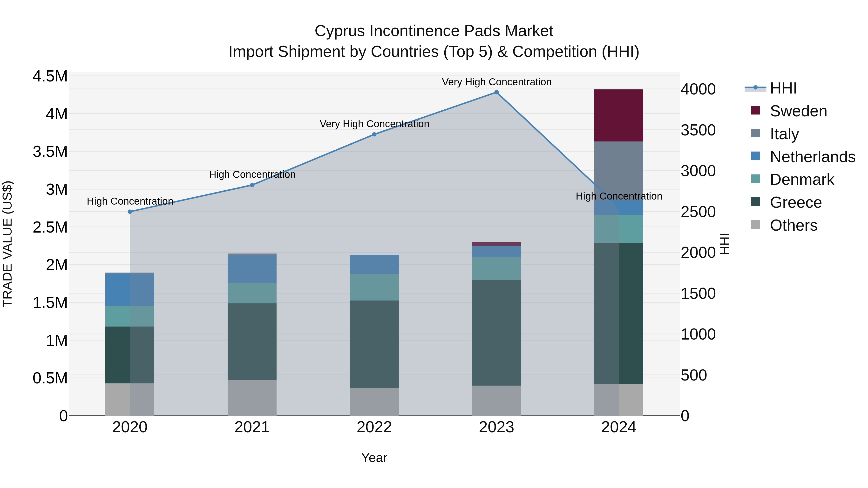Image resolution: width=868 pixels, height=488 pixels.
Task: Click the Greece segment of 2023 bar
Action: pyautogui.click(x=496, y=333)
